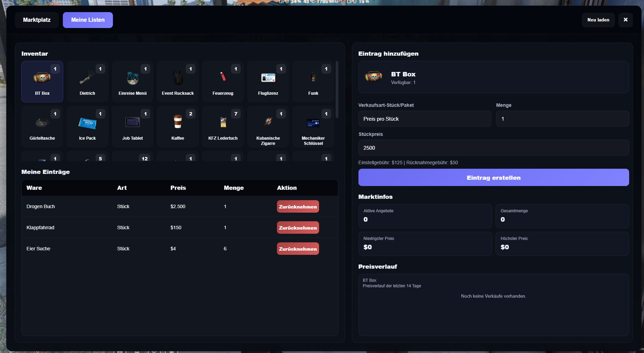
Task: Click the $4 price cell
Action: (x=173, y=249)
